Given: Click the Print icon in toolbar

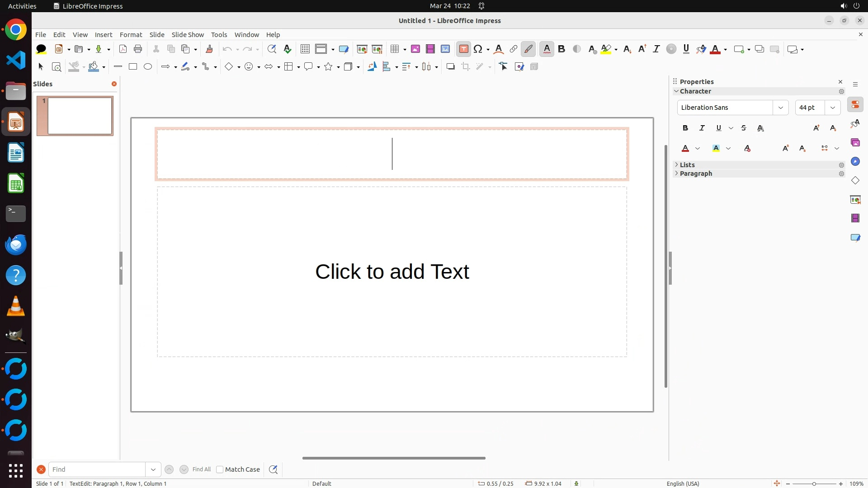Looking at the screenshot, I should click(138, 49).
